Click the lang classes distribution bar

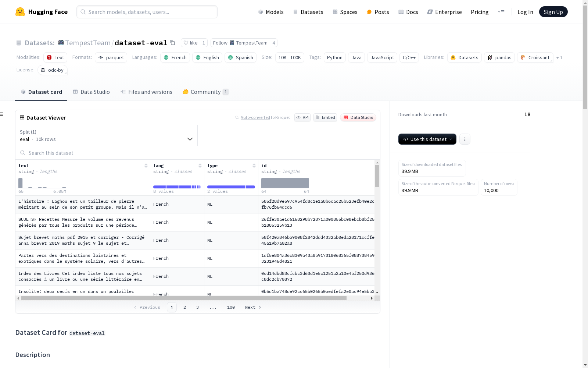click(177, 187)
